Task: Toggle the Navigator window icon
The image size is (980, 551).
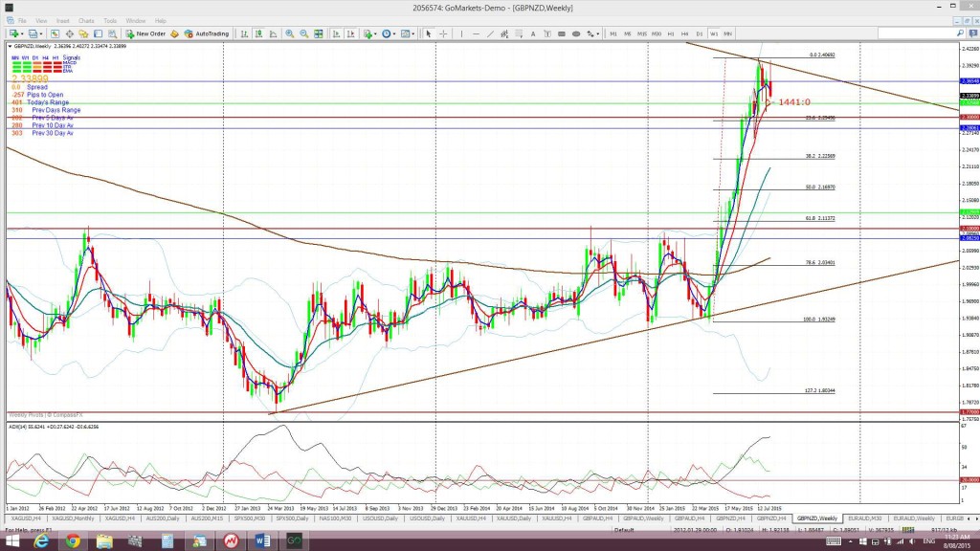Action: tap(84, 33)
